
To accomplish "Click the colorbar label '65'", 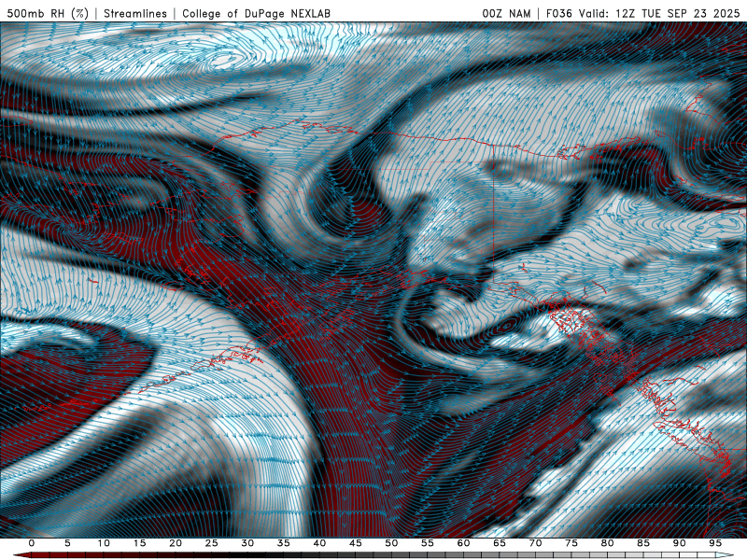I will tap(500, 543).
